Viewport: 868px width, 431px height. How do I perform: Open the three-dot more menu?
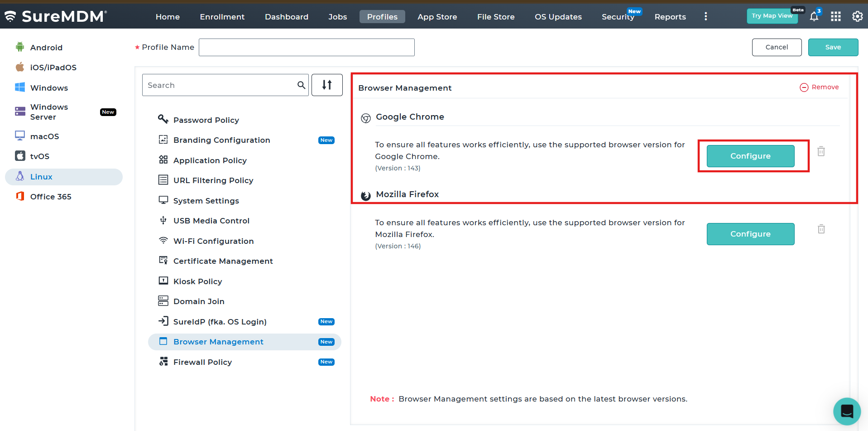pyautogui.click(x=705, y=17)
